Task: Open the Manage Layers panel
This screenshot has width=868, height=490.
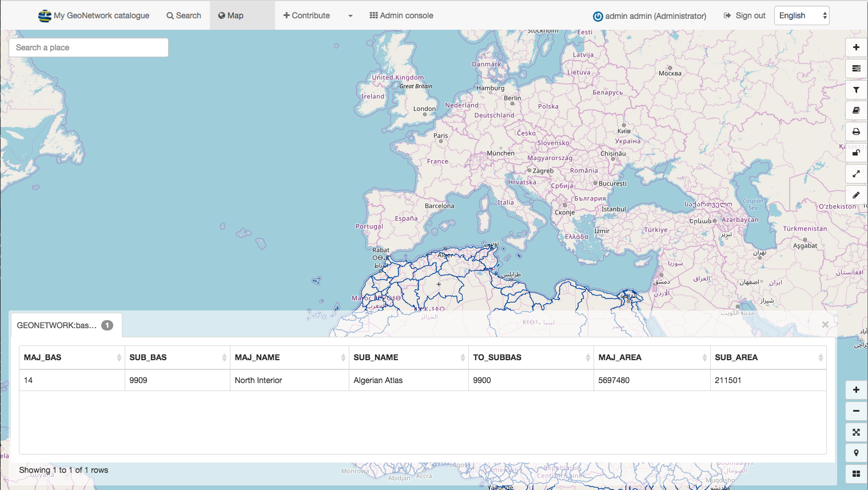Action: (856, 68)
